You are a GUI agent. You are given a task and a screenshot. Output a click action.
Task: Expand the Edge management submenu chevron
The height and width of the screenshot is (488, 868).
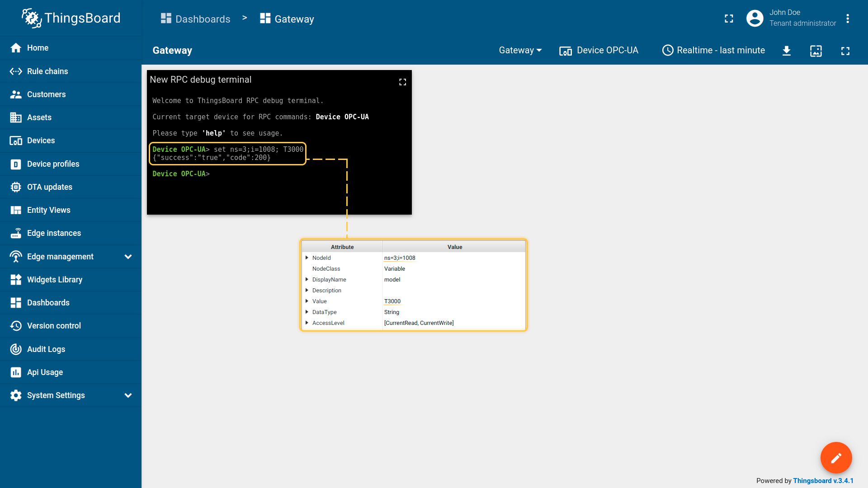pyautogui.click(x=128, y=257)
